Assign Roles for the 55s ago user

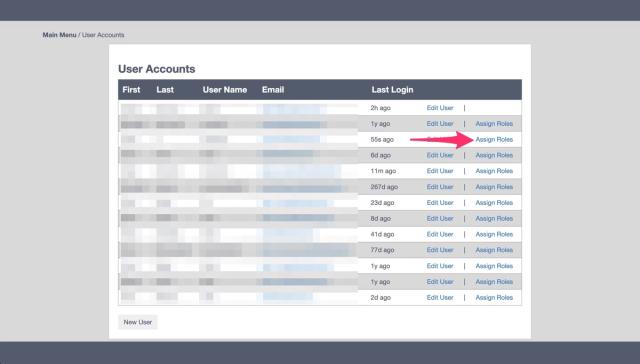click(494, 140)
